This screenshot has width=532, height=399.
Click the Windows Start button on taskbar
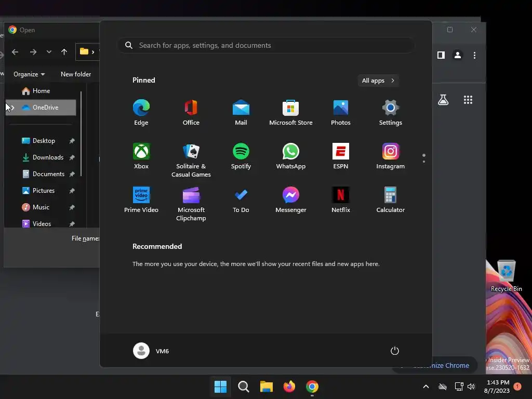pos(220,387)
